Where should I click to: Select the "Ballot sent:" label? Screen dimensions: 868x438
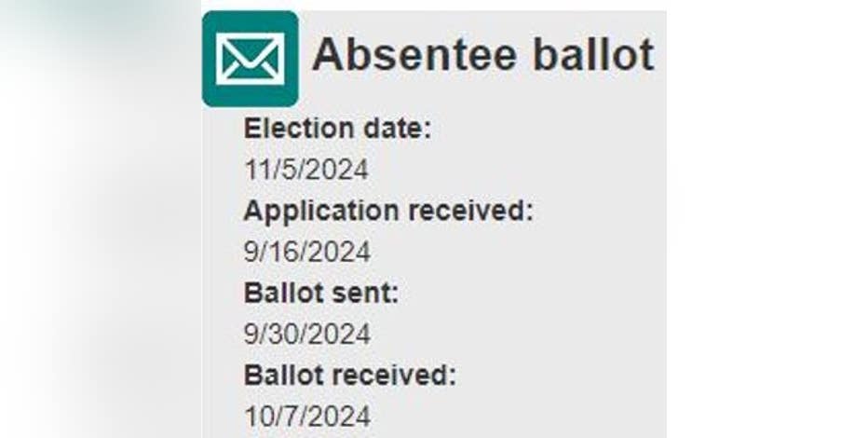coord(320,293)
